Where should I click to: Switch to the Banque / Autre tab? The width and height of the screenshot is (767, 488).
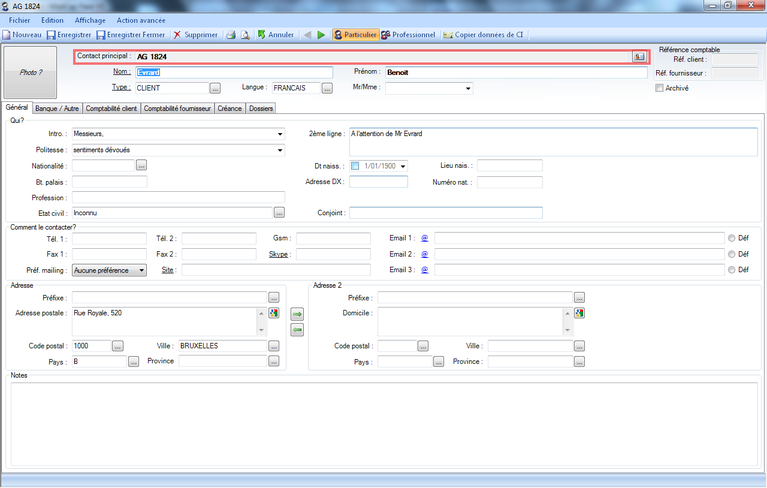point(57,108)
